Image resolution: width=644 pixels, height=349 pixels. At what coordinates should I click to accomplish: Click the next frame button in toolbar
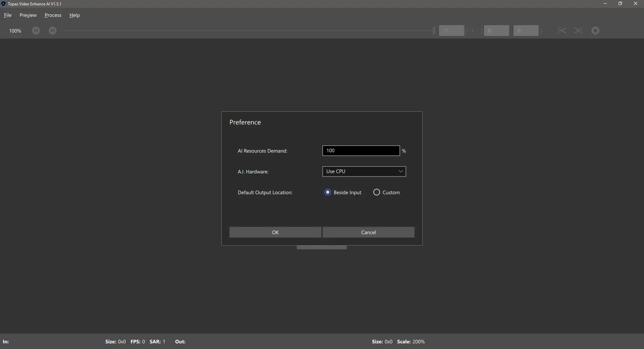tap(53, 31)
